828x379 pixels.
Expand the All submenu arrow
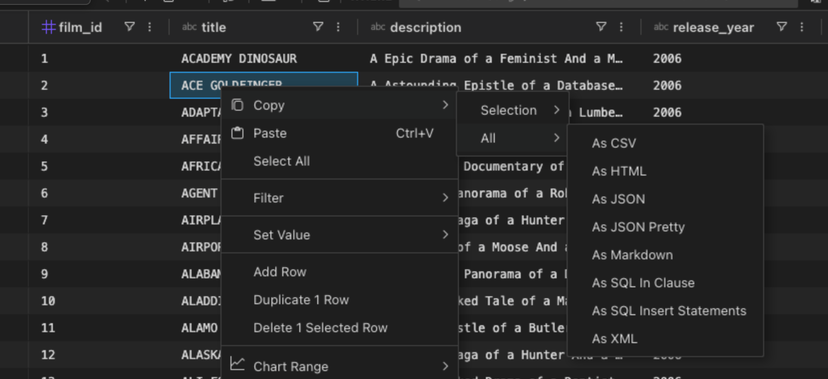point(557,138)
